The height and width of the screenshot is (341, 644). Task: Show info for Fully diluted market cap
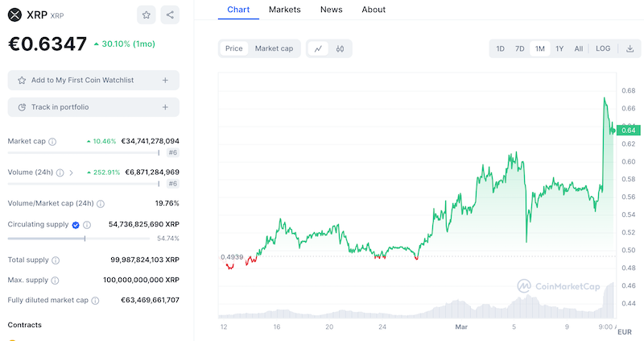tap(95, 301)
